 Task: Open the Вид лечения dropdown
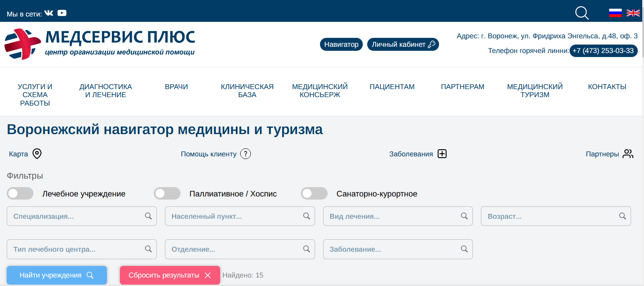coord(398,216)
